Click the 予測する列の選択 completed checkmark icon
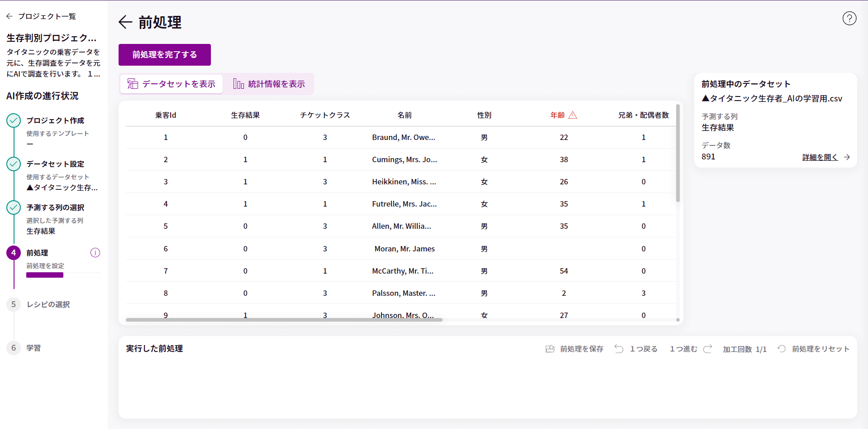The image size is (868, 429). click(14, 207)
